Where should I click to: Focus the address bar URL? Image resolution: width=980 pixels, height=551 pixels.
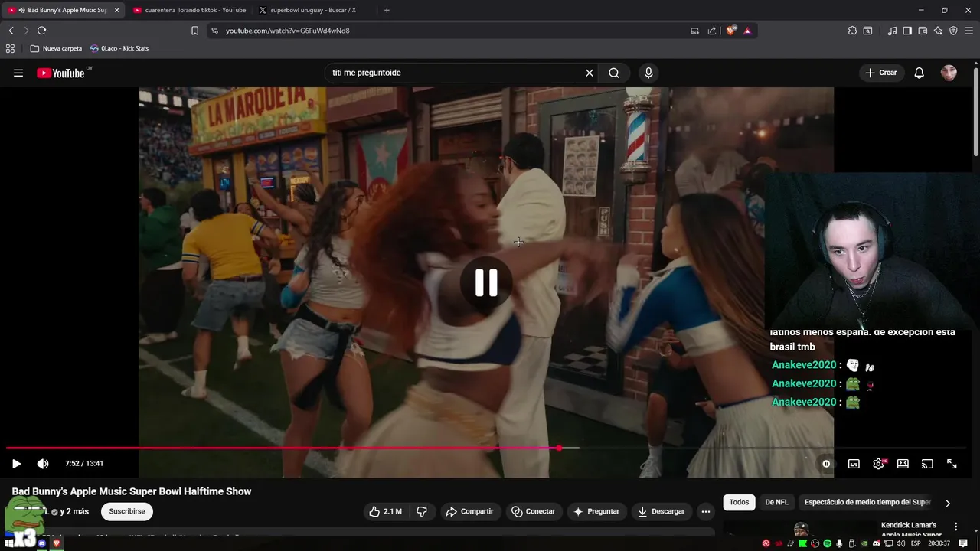(287, 31)
